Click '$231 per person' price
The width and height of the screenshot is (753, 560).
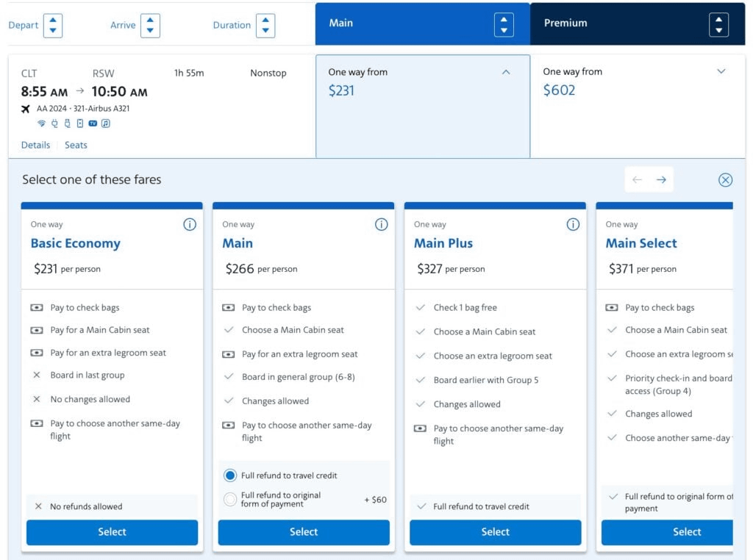(x=67, y=269)
